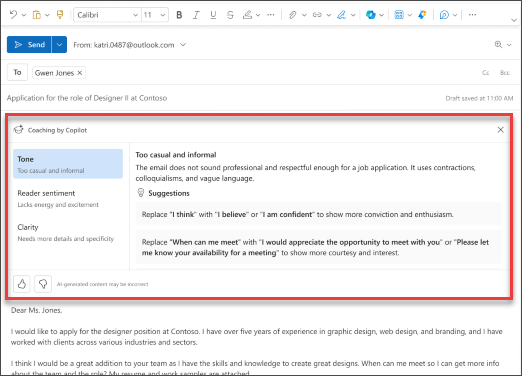Click the thumbs down feedback button
This screenshot has width=522, height=376.
pyautogui.click(x=43, y=284)
